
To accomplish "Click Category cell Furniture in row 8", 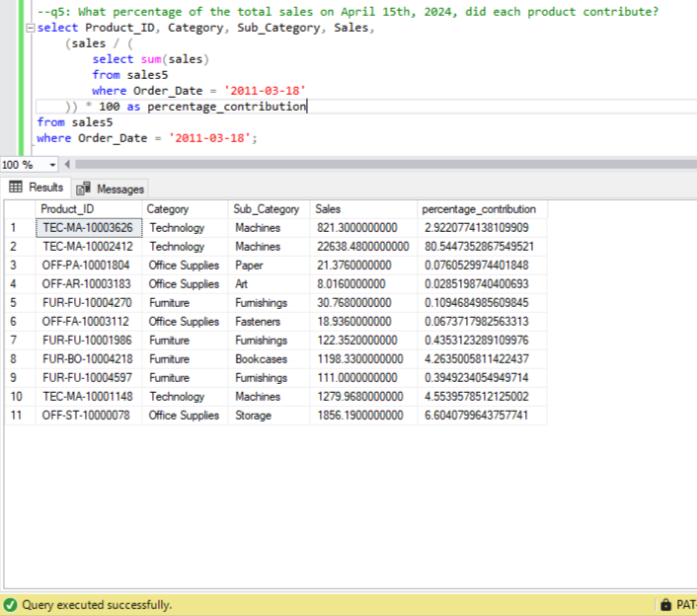I will click(x=185, y=359).
